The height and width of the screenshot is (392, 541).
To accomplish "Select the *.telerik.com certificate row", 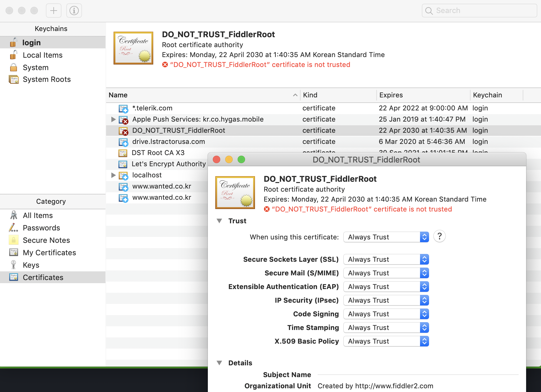I will click(324, 108).
